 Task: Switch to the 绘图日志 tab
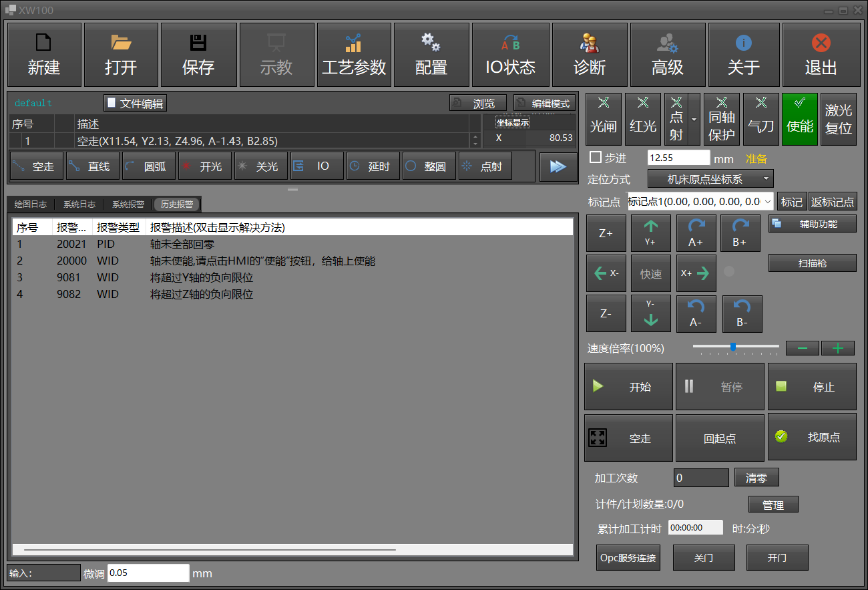coord(31,204)
